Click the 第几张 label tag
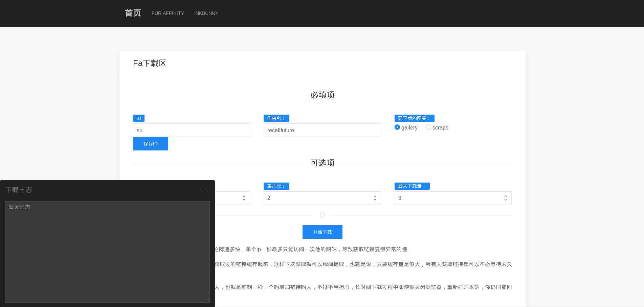644x307 pixels. (x=276, y=186)
